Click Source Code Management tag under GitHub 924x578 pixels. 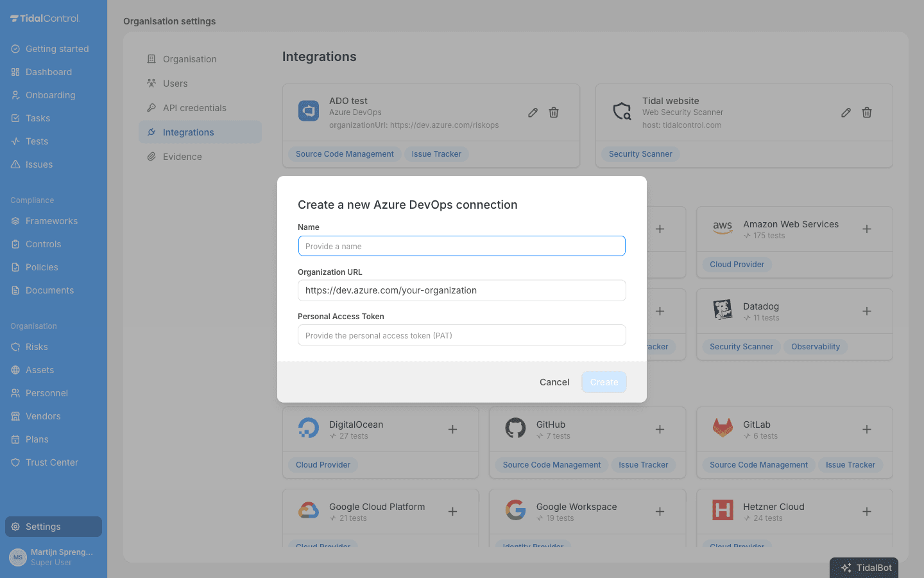coord(552,465)
